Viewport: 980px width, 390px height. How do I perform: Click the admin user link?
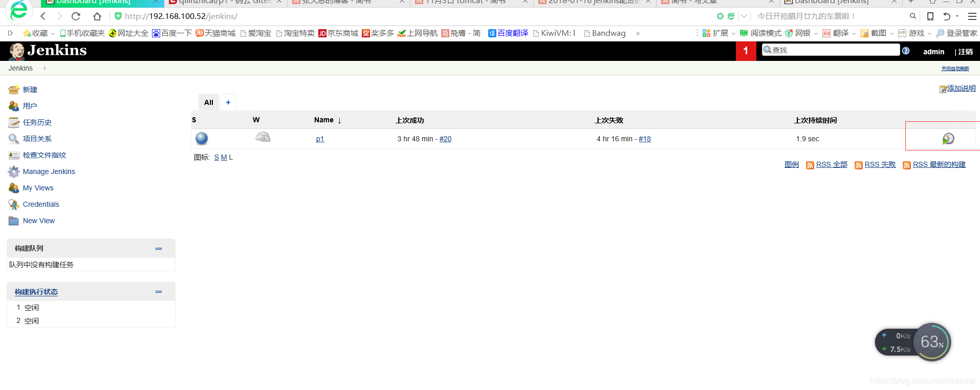click(934, 52)
